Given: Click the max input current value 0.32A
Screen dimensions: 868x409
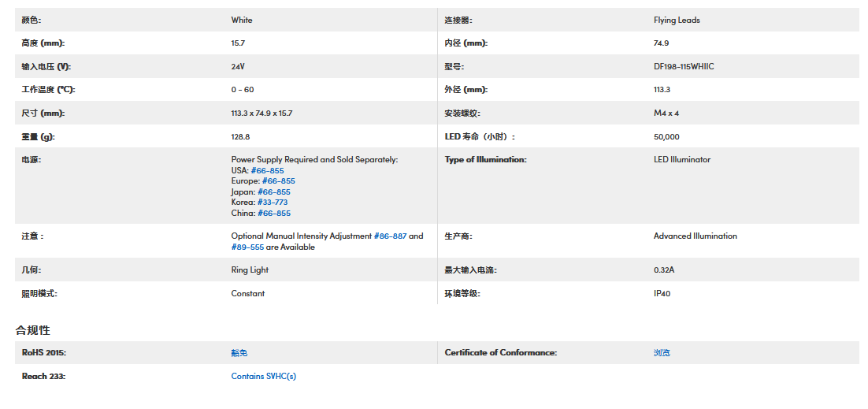Looking at the screenshot, I should tap(664, 270).
